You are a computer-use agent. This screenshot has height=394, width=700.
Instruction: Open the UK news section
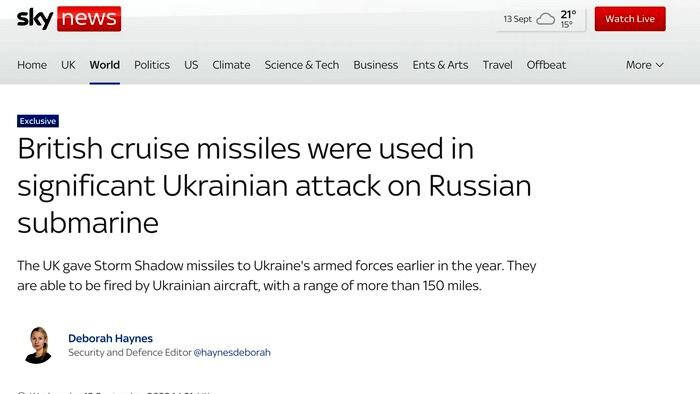(x=68, y=65)
